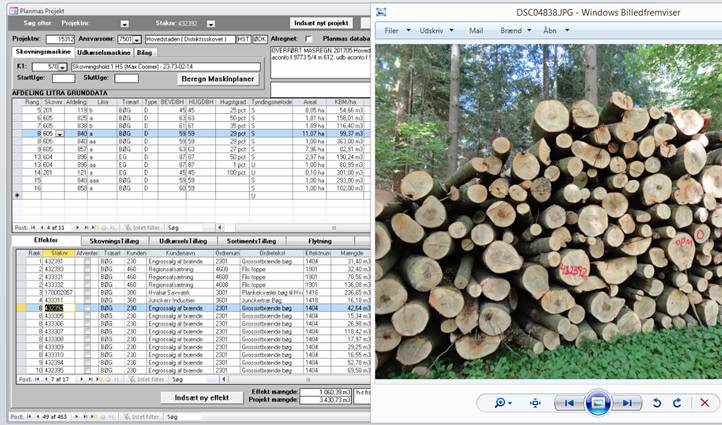The height and width of the screenshot is (425, 722).
Task: Go to next record in Effekter navigator
Action: tap(82, 379)
